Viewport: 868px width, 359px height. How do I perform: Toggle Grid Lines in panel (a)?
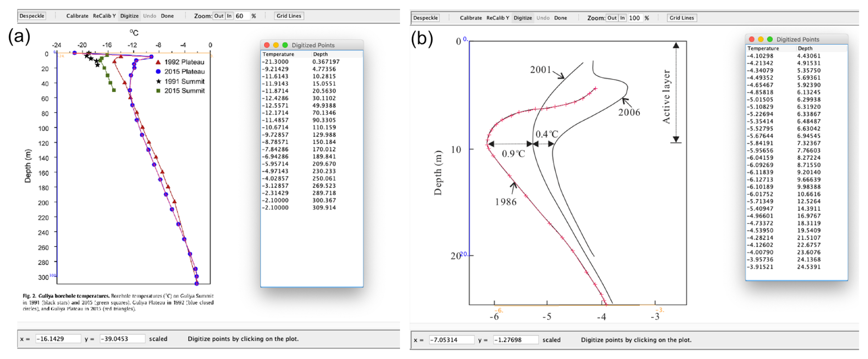tap(289, 16)
